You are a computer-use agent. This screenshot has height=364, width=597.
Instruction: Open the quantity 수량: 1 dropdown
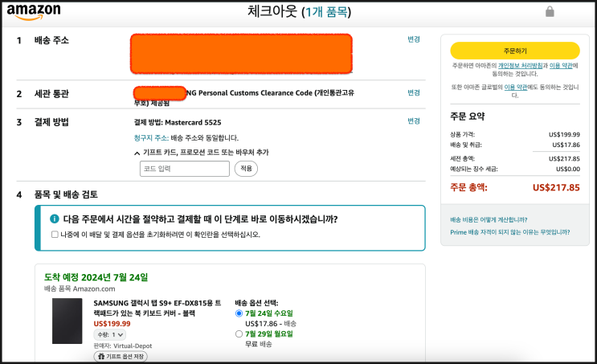point(109,335)
